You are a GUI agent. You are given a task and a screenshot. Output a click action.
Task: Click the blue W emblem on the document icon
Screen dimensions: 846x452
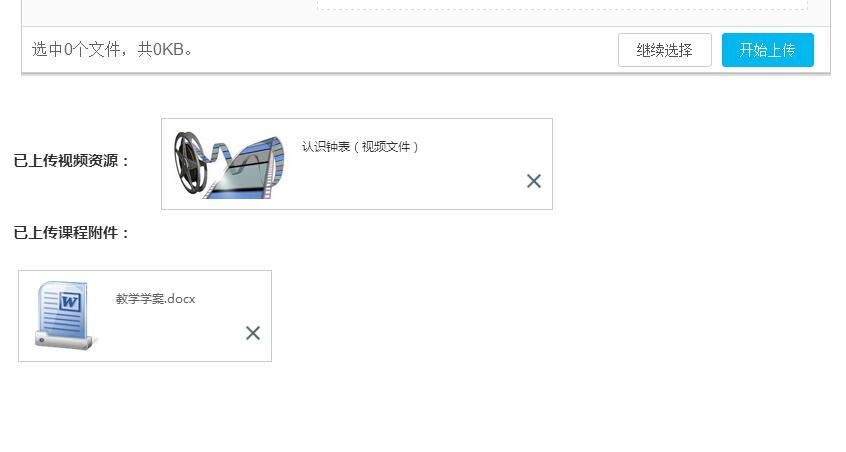click(x=70, y=302)
